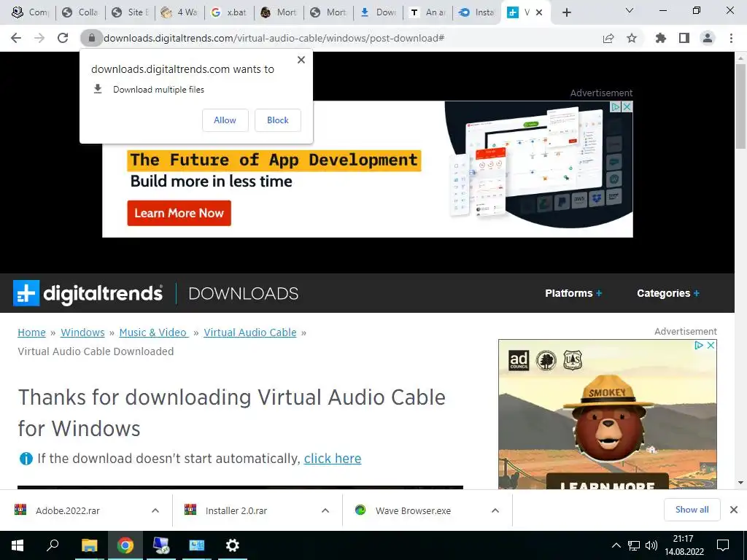The width and height of the screenshot is (747, 560).
Task: Click the digitaltrends logo
Action: pos(88,293)
